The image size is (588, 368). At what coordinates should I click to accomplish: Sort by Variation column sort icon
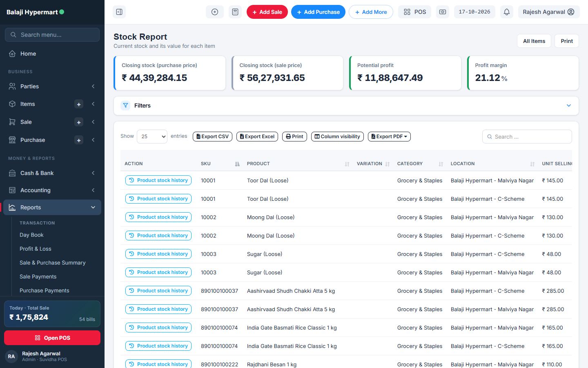pos(388,164)
